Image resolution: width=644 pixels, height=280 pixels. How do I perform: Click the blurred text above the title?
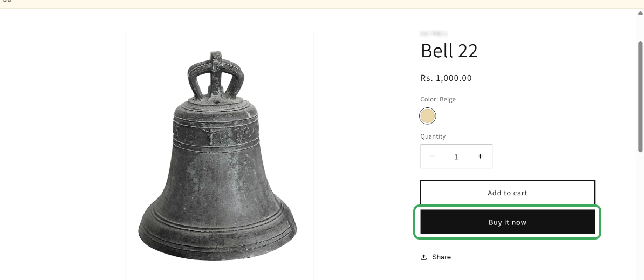coord(434,33)
